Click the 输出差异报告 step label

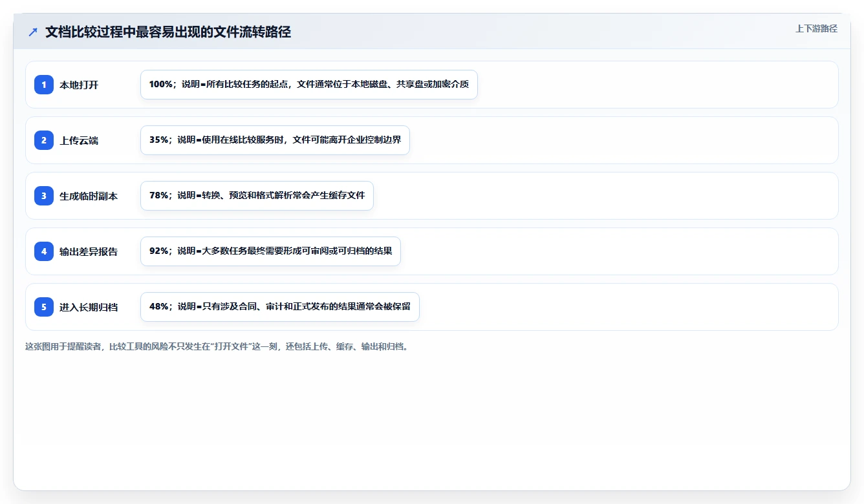89,251
